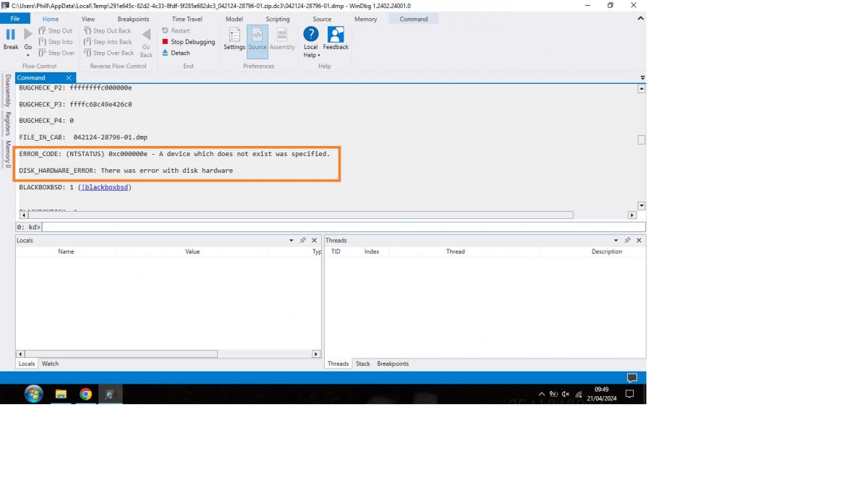The image size is (868, 485).
Task: Open the File menu
Action: tap(15, 19)
